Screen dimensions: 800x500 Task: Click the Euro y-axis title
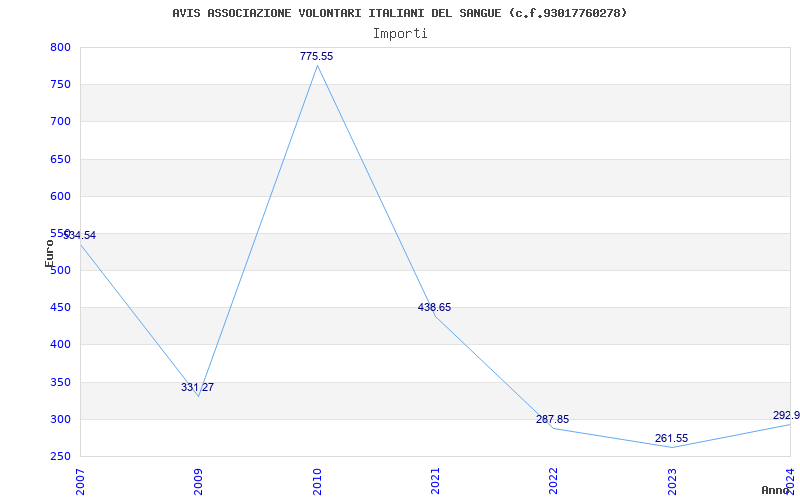tap(49, 253)
